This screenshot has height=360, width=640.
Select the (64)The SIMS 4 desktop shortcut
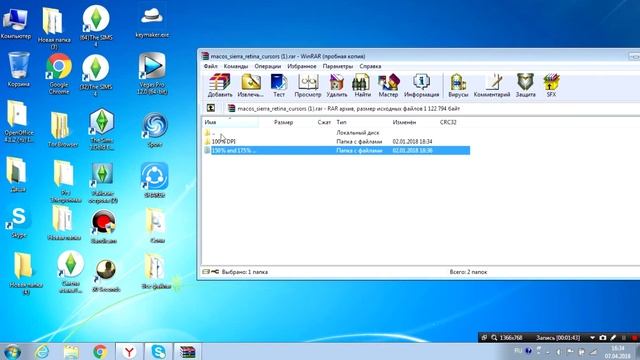point(96,25)
